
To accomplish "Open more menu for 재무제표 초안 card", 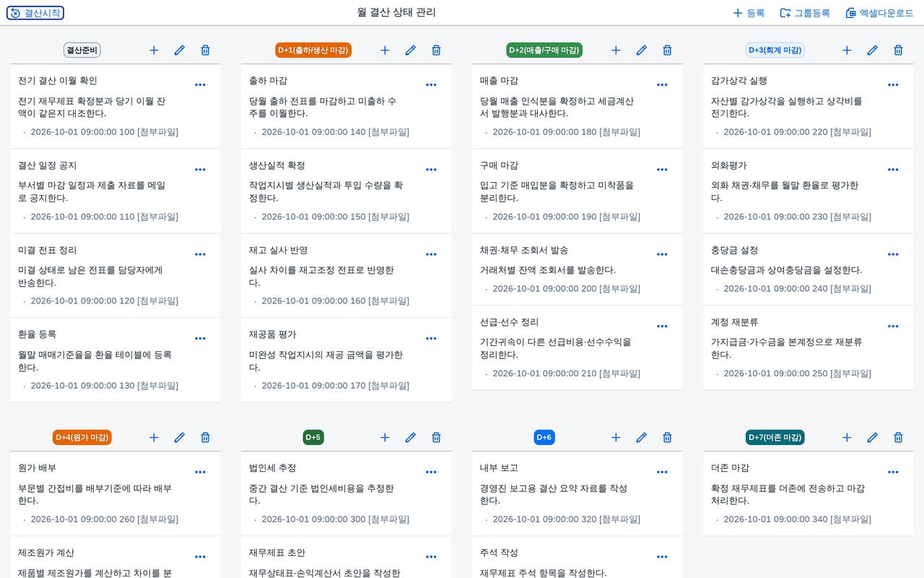I will tap(431, 557).
